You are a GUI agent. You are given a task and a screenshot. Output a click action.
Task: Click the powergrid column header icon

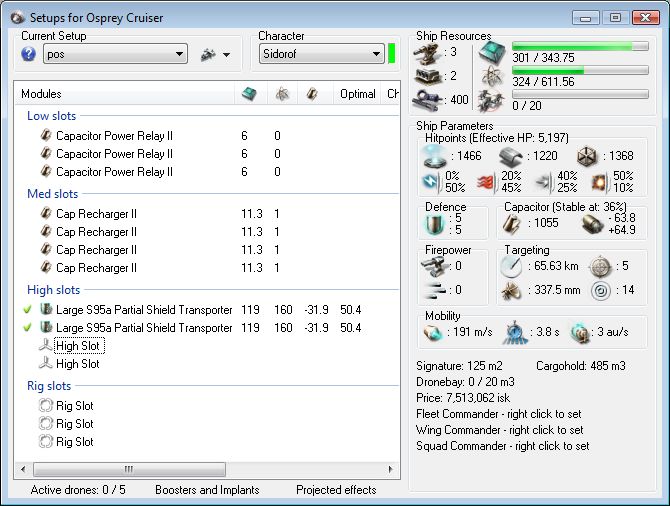click(282, 94)
